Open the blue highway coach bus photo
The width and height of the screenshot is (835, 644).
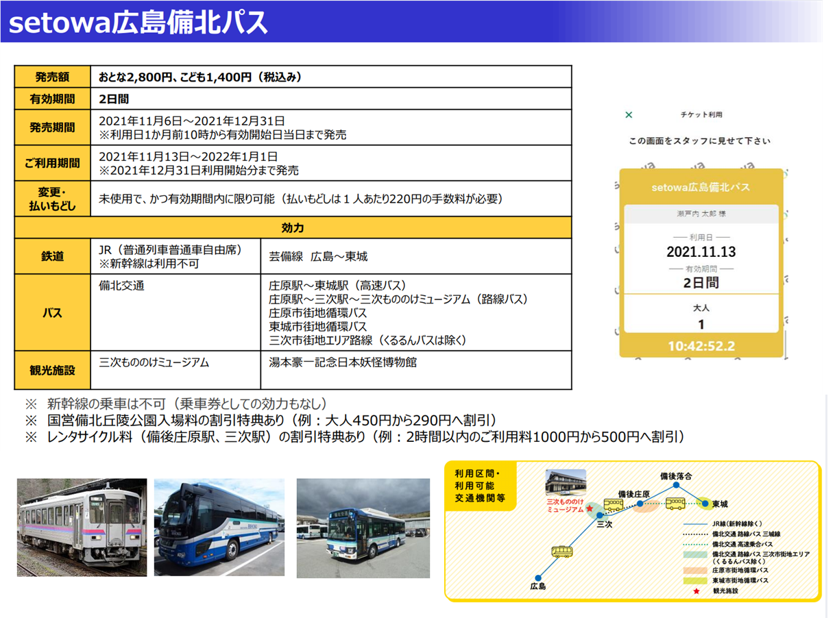(x=219, y=527)
